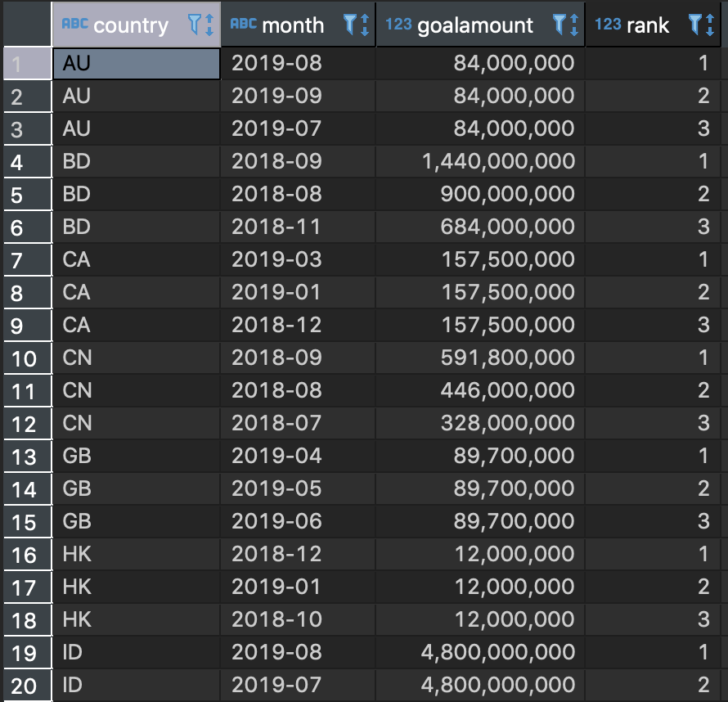728x702 pixels.
Task: Open filter icon in goalamount column header
Action: point(559,25)
